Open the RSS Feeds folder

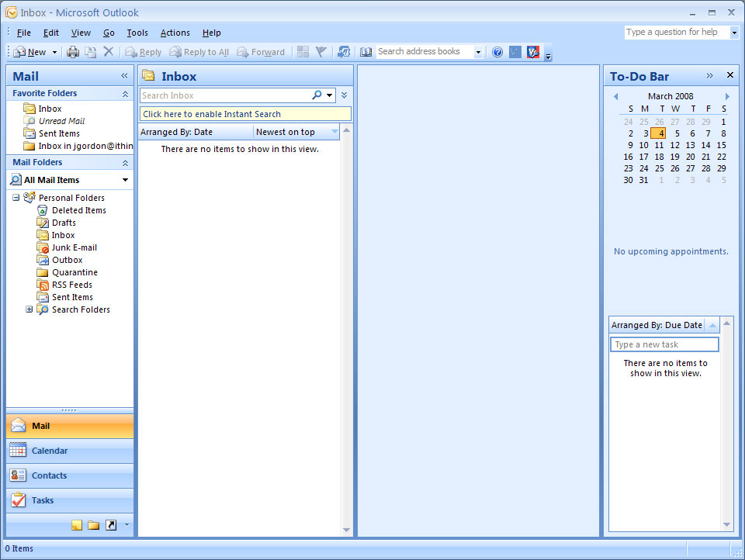click(71, 285)
